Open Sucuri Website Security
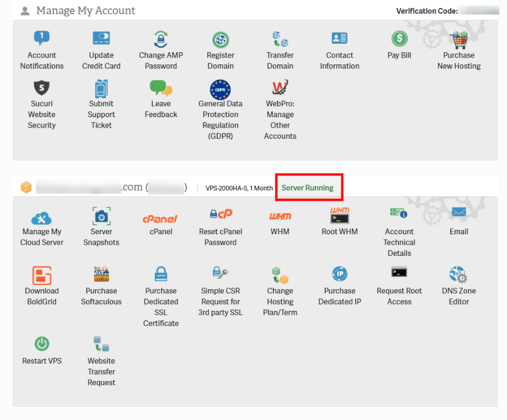 tap(42, 88)
